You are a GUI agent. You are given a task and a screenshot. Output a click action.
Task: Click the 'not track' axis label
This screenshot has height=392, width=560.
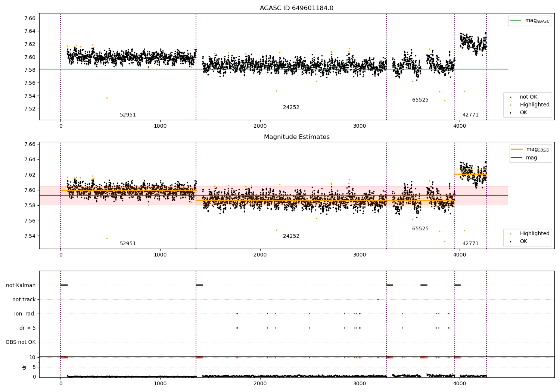[x=24, y=300]
